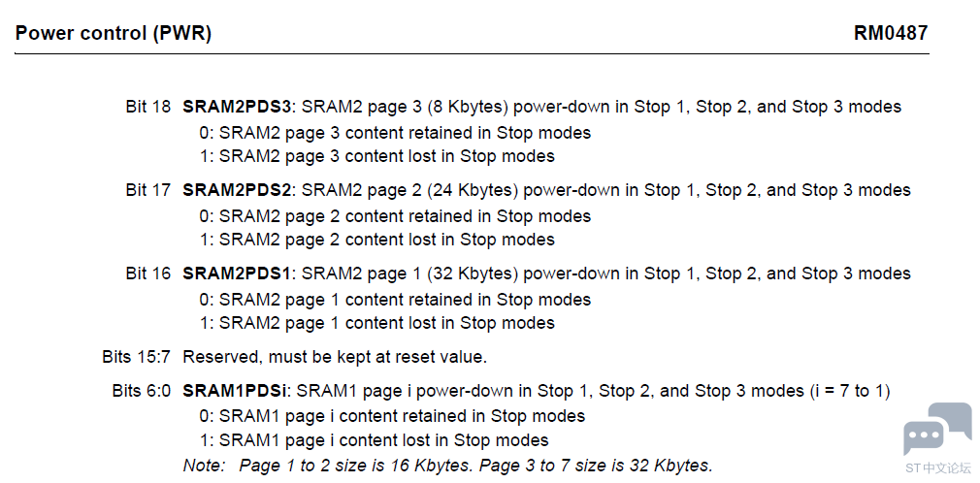Select the SRAM1PDSi bit field name
Viewport: 980px width, 483px height.
click(x=234, y=391)
